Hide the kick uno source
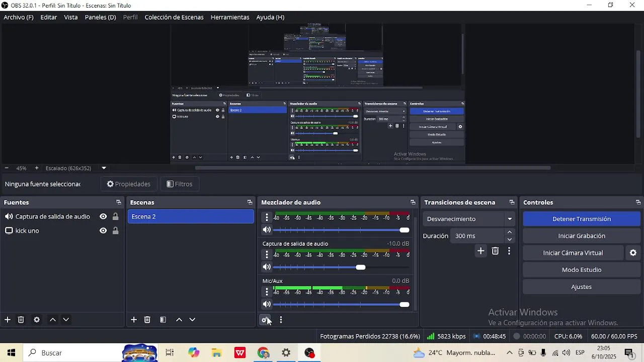Screen dimensions: 644x362 (103, 231)
